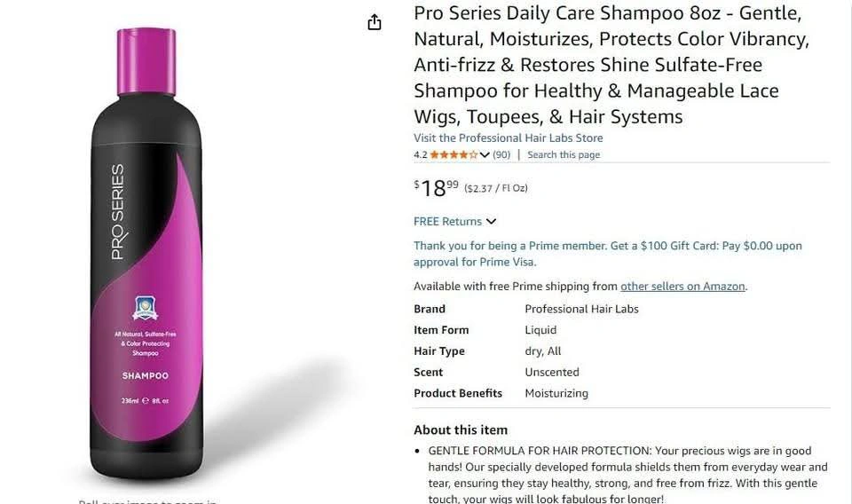The image size is (852, 504).
Task: Click the Scent Unscented value
Action: coord(551,372)
